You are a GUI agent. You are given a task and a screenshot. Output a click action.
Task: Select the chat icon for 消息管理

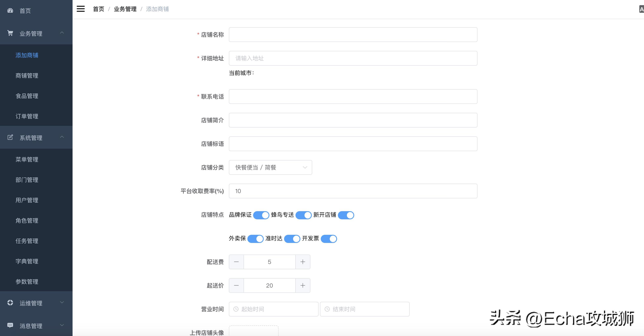click(10, 325)
